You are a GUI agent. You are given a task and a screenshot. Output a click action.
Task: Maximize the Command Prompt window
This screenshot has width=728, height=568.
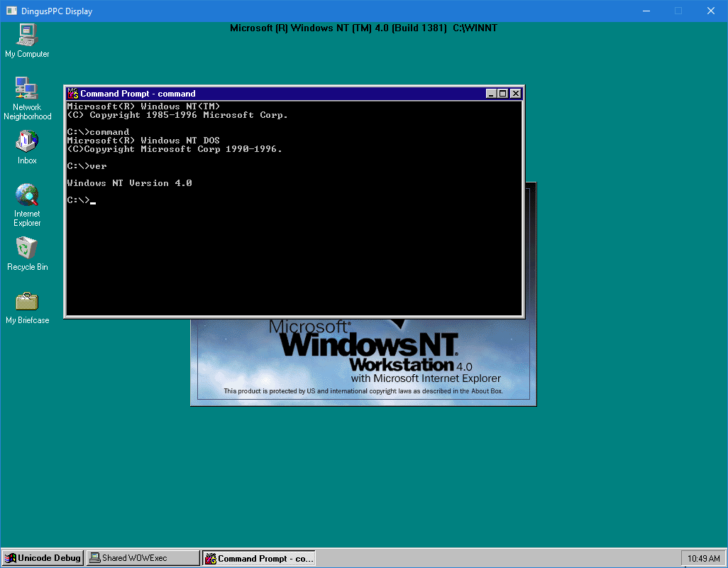click(x=503, y=93)
